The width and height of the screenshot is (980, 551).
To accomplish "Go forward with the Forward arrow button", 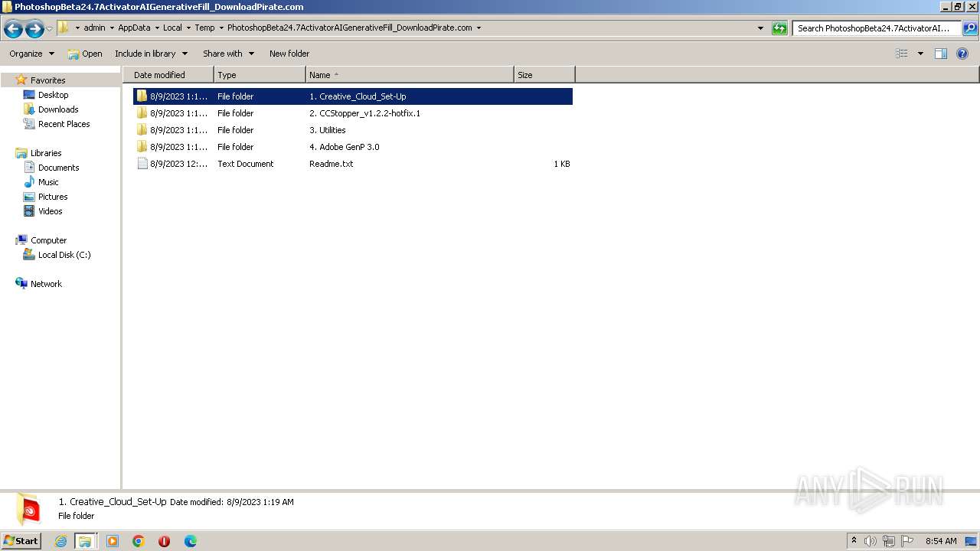I will pos(34,29).
